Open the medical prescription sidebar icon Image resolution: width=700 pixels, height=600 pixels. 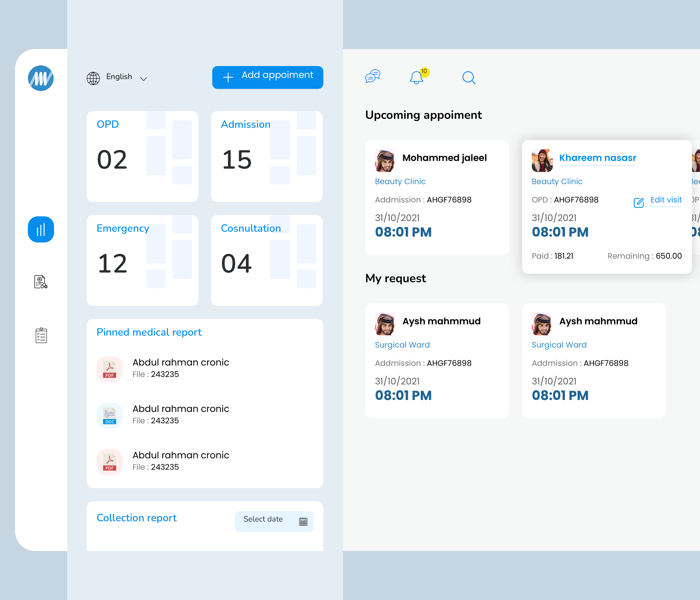tap(41, 282)
